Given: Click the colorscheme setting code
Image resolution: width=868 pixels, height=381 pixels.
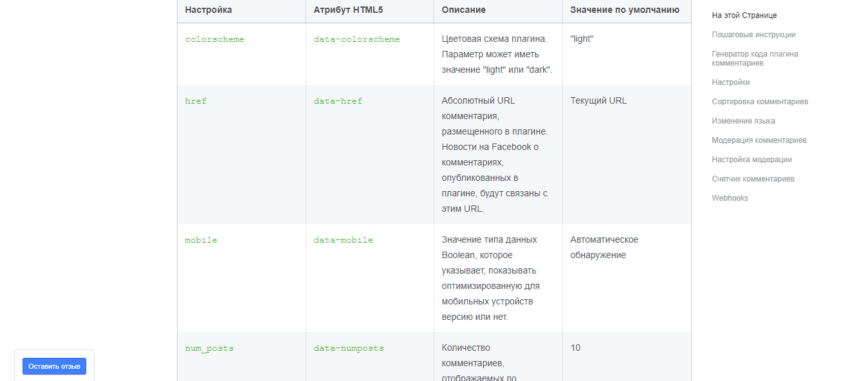Looking at the screenshot, I should [x=214, y=39].
